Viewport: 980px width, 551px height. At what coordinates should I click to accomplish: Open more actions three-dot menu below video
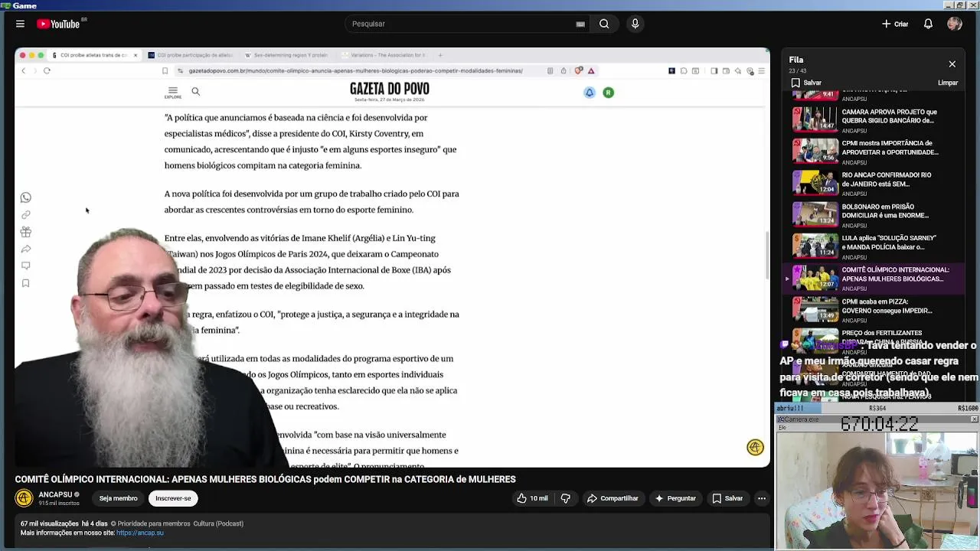[x=762, y=498]
